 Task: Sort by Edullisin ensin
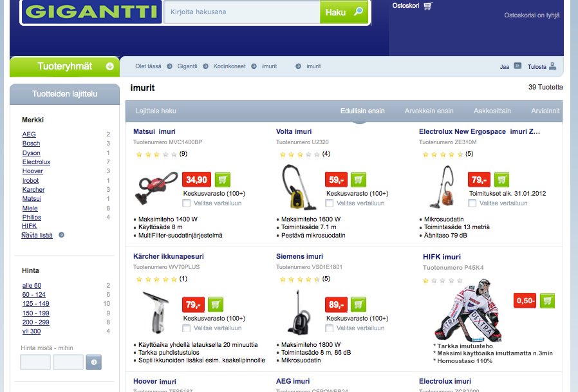pos(362,111)
